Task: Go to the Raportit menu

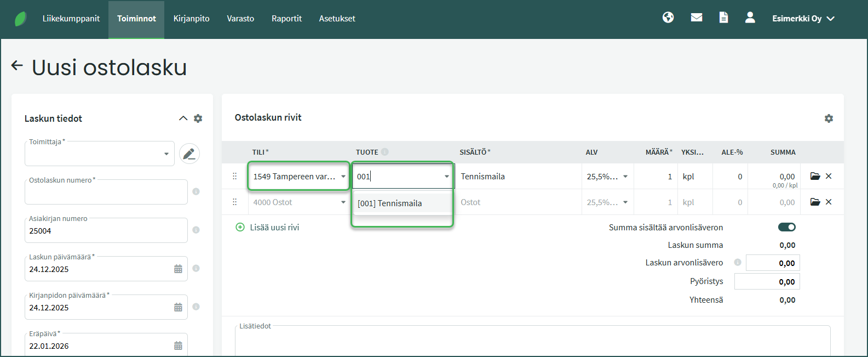Action: tap(286, 19)
